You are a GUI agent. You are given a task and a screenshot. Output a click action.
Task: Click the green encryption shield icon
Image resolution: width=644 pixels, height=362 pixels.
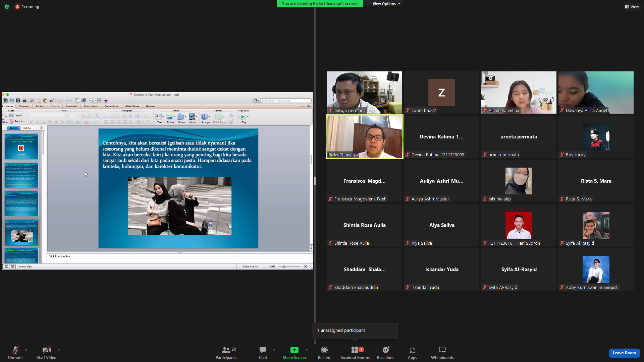[7, 7]
